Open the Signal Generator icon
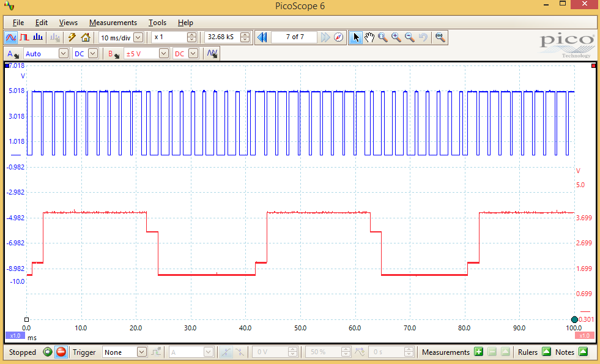Viewport: 600px width, 364px height. coord(212,53)
